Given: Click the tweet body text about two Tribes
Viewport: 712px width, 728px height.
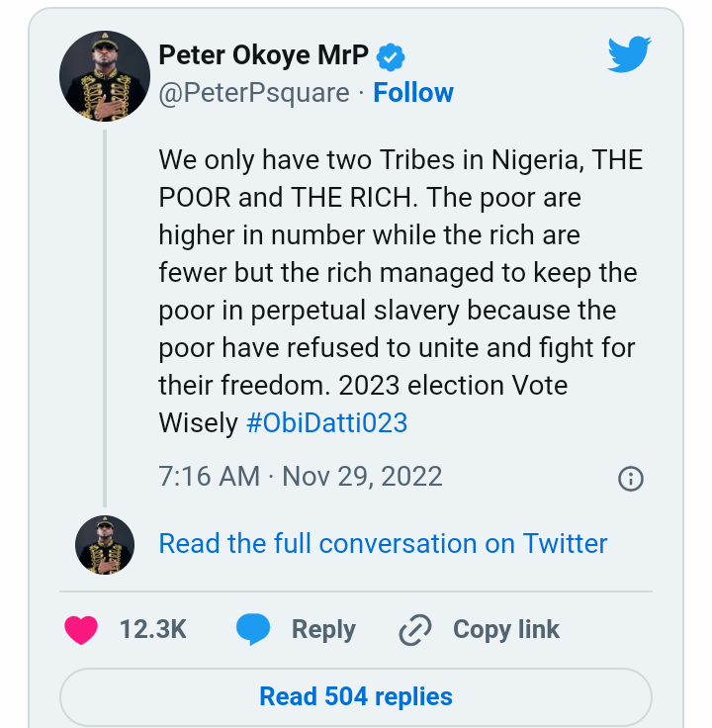Looking at the screenshot, I should (396, 272).
